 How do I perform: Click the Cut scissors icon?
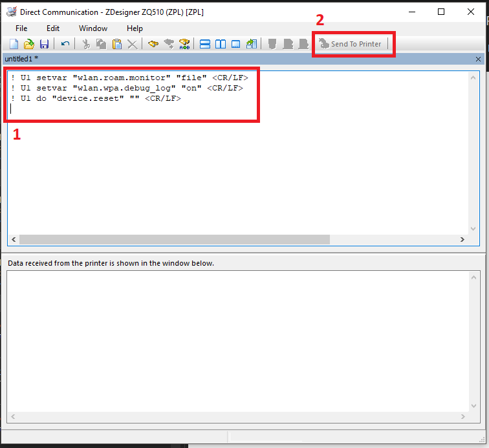(85, 44)
